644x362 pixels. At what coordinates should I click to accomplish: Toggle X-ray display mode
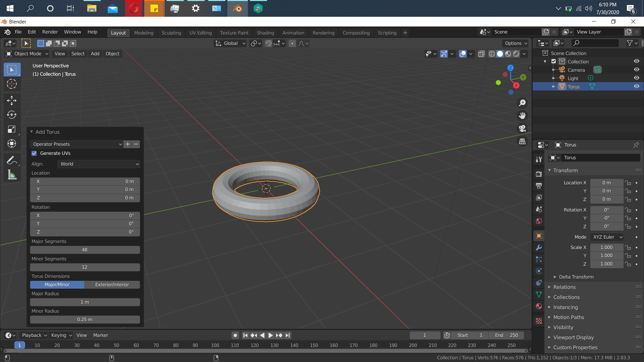coord(481,54)
